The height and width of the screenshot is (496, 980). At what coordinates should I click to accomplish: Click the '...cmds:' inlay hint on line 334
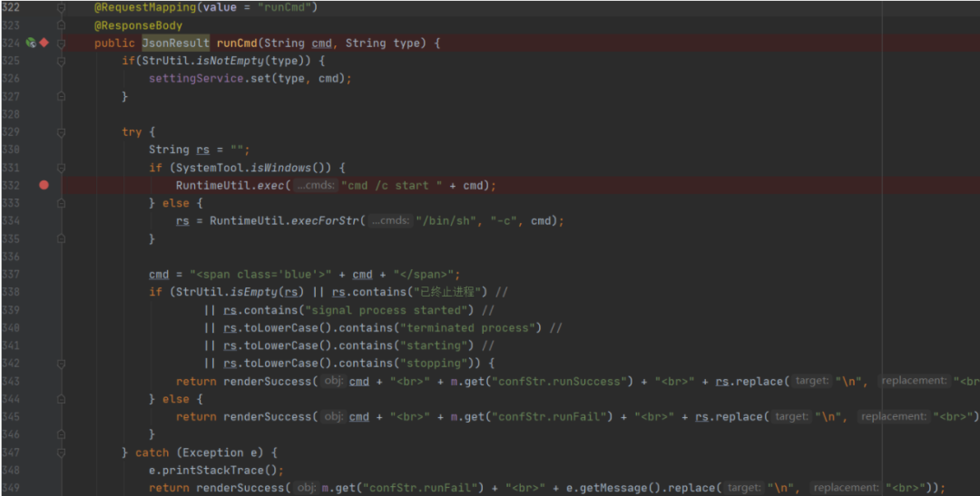[x=390, y=220]
